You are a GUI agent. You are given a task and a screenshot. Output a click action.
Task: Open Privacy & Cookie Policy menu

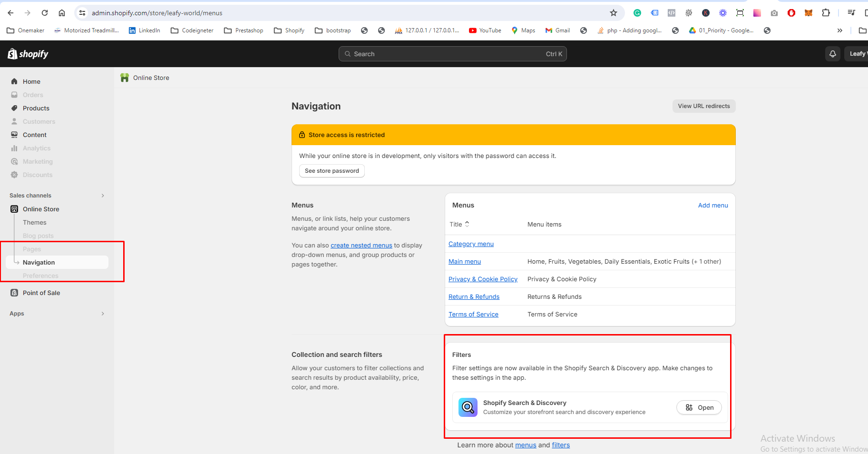coord(483,279)
